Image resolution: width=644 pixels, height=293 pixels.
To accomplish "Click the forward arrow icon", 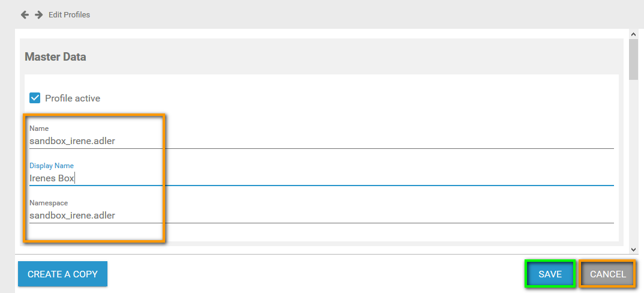I will pyautogui.click(x=38, y=14).
